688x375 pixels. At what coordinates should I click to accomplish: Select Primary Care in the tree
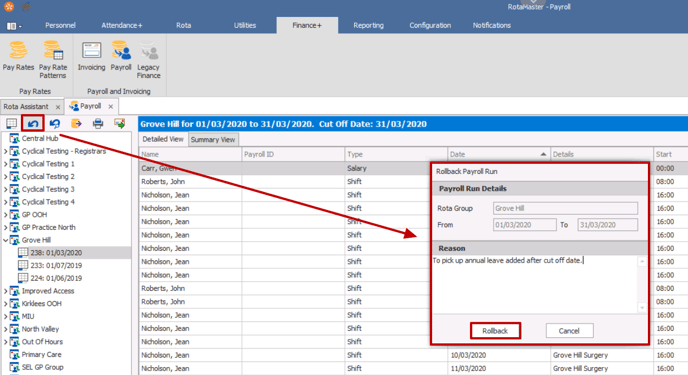(x=42, y=355)
